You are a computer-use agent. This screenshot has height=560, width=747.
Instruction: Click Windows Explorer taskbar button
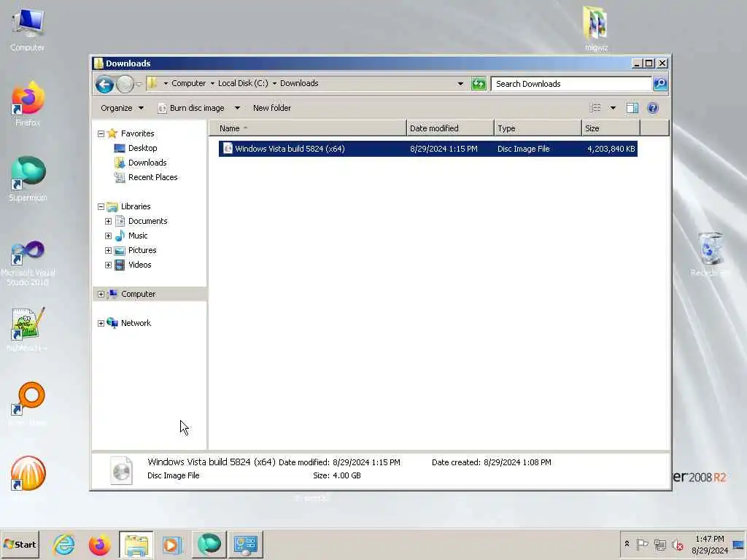tap(136, 544)
